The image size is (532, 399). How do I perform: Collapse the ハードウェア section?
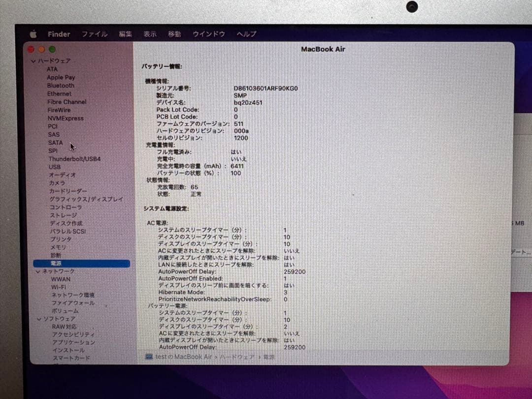[x=33, y=60]
